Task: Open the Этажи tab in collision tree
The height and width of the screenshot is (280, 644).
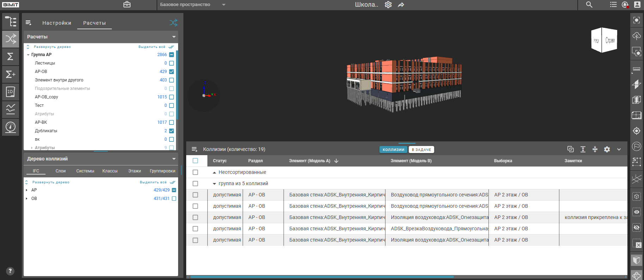Action: pos(134,171)
